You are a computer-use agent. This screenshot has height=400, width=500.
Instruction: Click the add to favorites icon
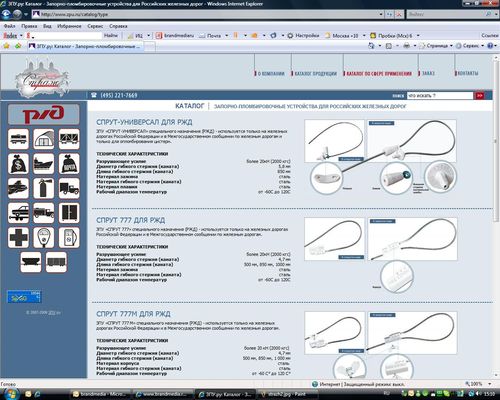coord(18,46)
